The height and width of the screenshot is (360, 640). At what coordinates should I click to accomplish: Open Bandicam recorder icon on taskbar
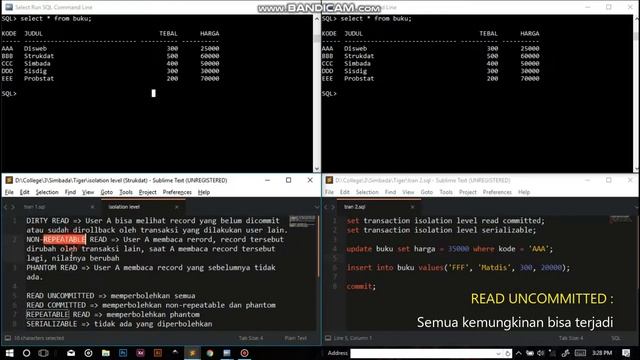(244, 353)
